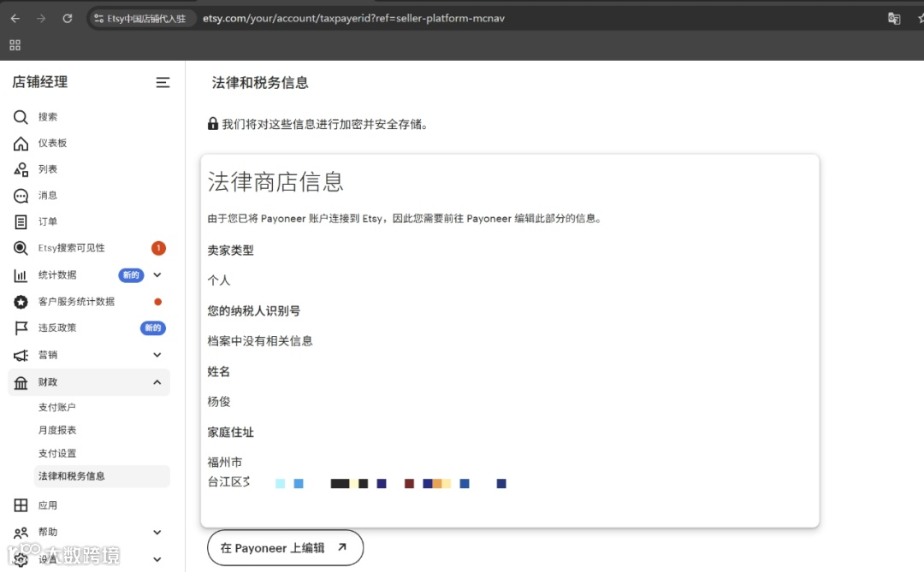Go to 仪表板 dashboard
Screen dimensions: 924x572
pyautogui.click(x=52, y=143)
